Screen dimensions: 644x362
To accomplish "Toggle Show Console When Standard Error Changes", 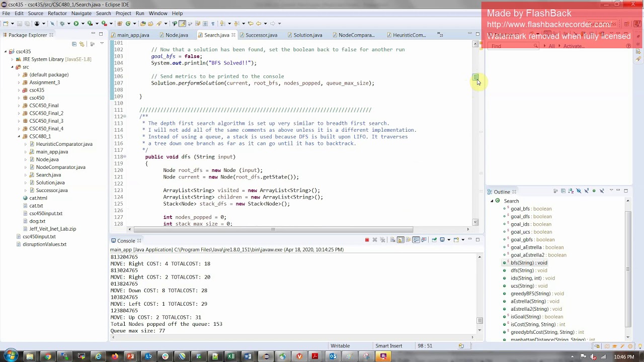I will tap(424, 240).
